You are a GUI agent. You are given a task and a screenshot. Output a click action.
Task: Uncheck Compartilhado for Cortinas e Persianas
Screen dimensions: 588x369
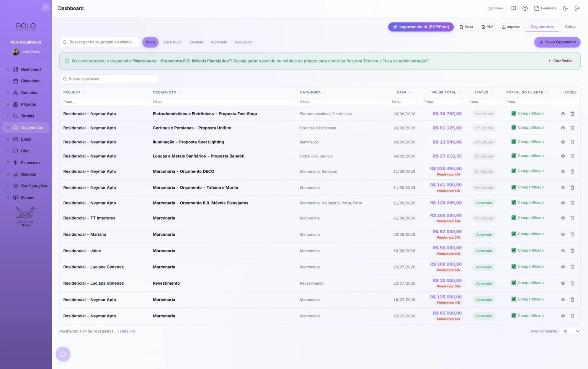[x=514, y=128]
